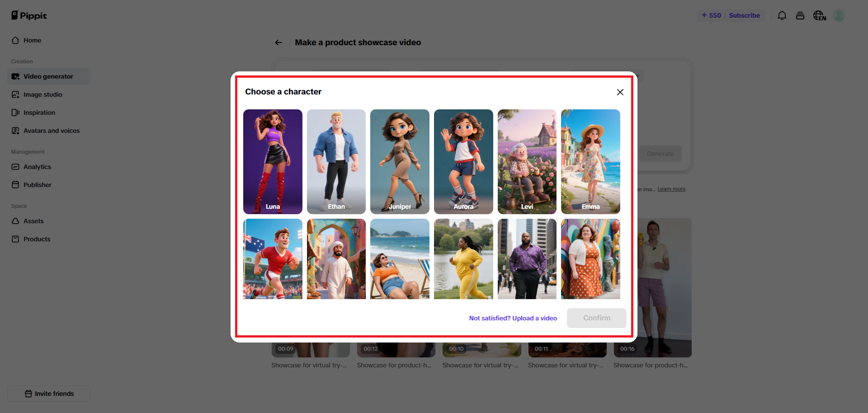This screenshot has height=413, width=868.
Task: Open the Inspiration section
Action: tap(39, 112)
